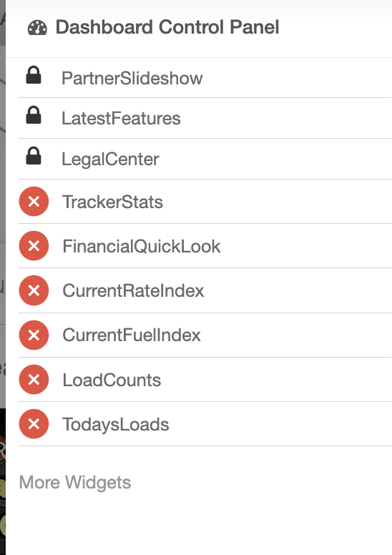The width and height of the screenshot is (392, 555).
Task: Click the dashboard gauge icon in header
Action: (x=37, y=28)
